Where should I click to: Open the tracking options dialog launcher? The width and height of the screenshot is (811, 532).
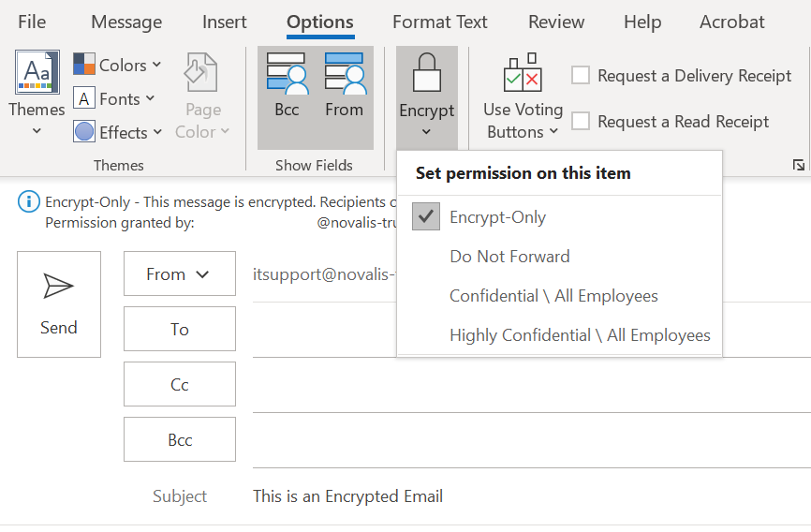(798, 165)
